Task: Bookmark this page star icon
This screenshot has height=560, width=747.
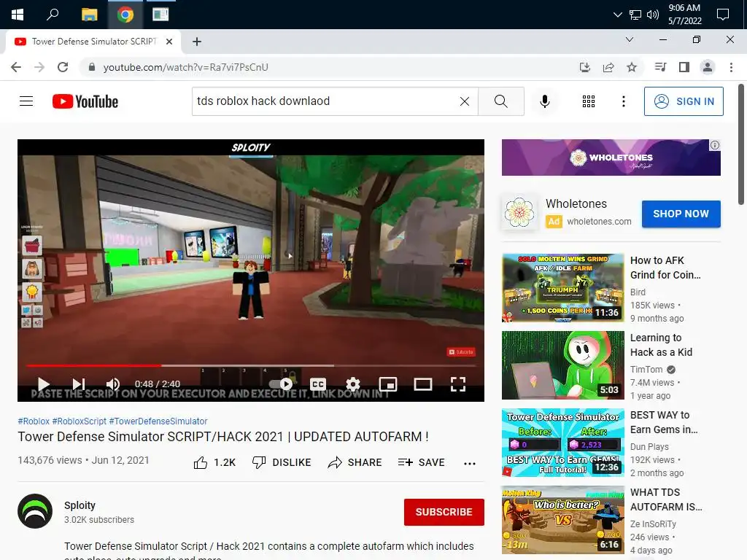Action: 632,67
